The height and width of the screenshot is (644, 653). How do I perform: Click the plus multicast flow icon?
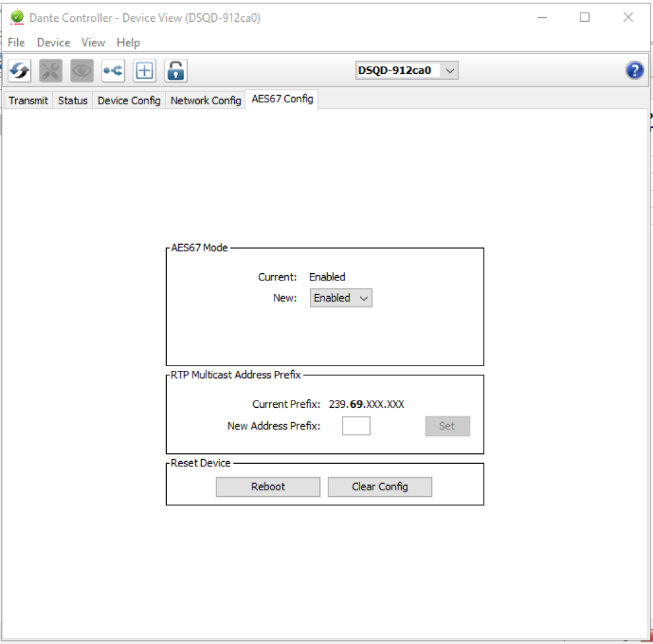pos(144,71)
